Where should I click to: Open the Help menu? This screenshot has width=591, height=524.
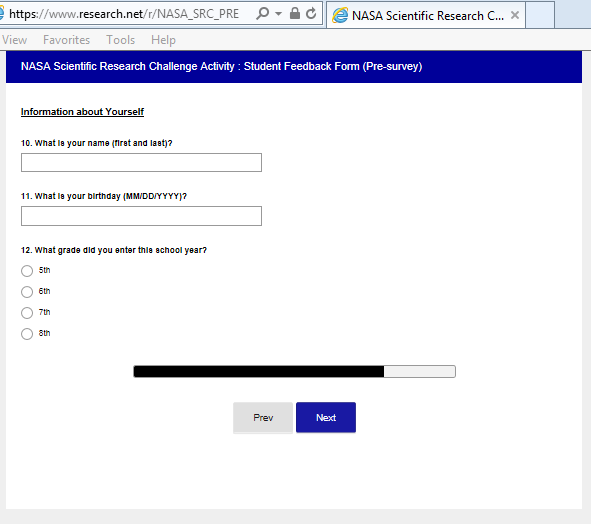click(163, 40)
